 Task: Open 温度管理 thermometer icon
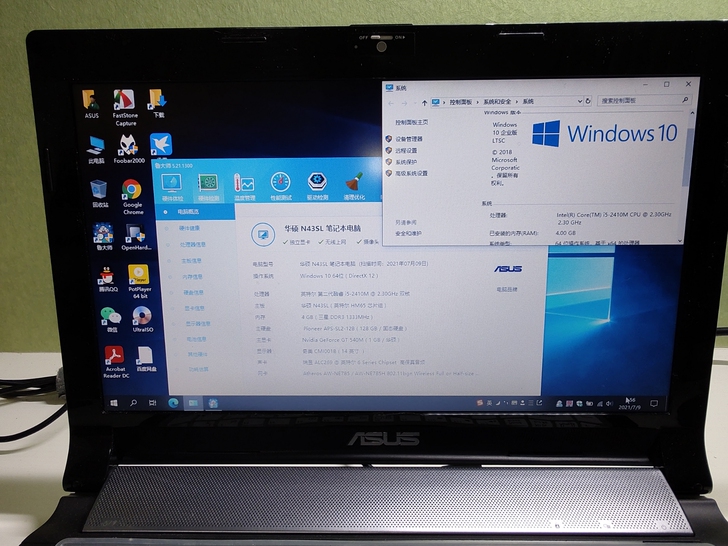[x=245, y=187]
